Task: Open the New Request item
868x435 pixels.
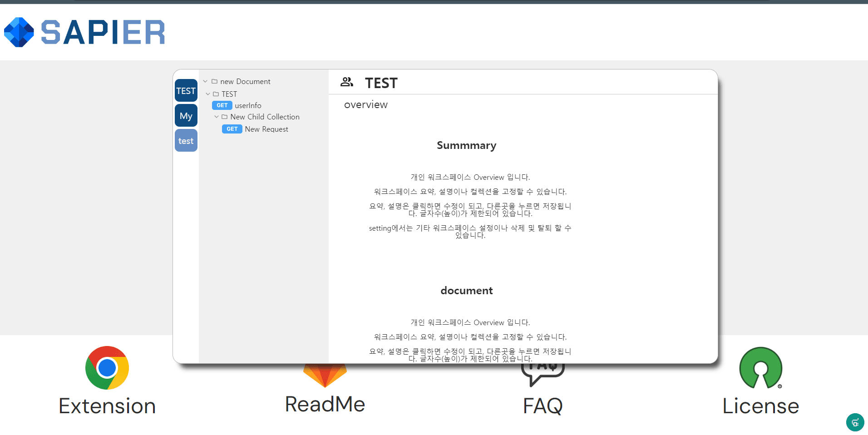Action: tap(266, 129)
